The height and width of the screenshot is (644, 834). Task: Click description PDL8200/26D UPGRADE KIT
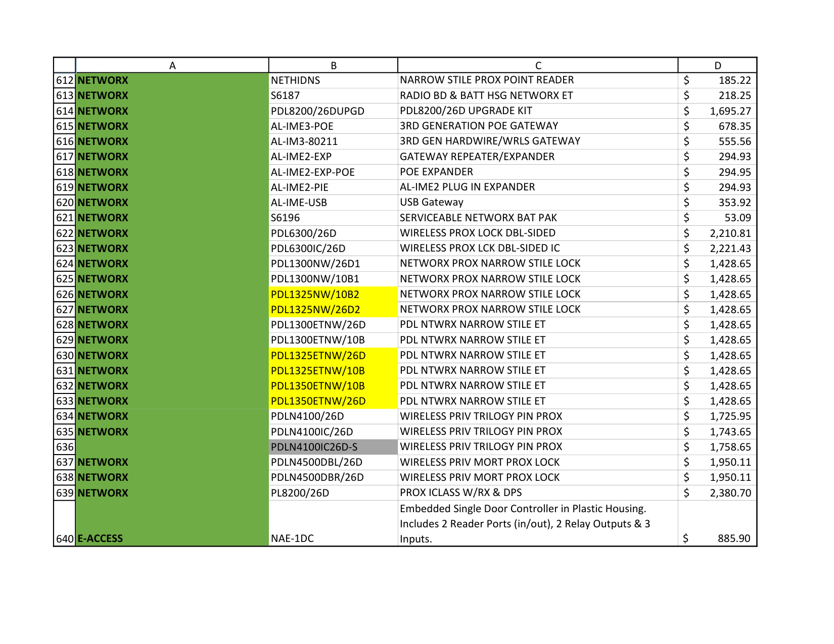pyautogui.click(x=538, y=111)
